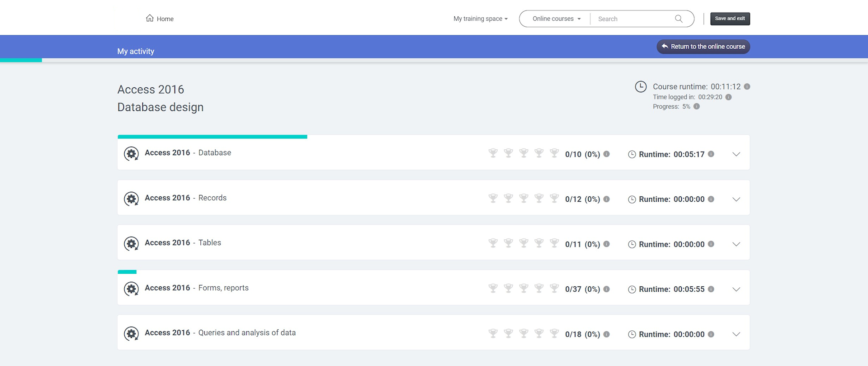Viewport: 868px width, 366px height.
Task: Click the search magnifier icon
Action: [x=679, y=19]
